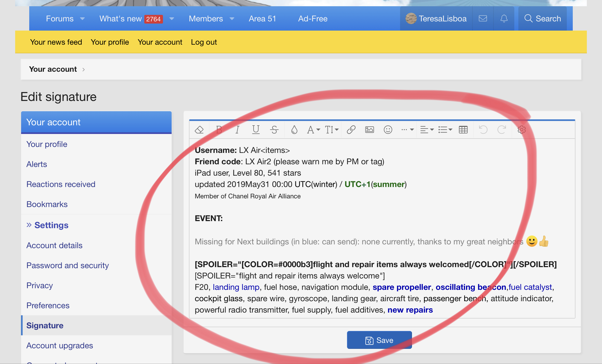This screenshot has height=364, width=602.
Task: Toggle italic formatting in editor
Action: pyautogui.click(x=237, y=130)
